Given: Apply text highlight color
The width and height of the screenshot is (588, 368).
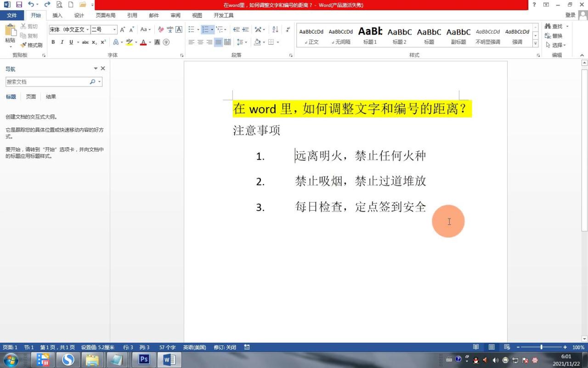Looking at the screenshot, I should [x=128, y=42].
